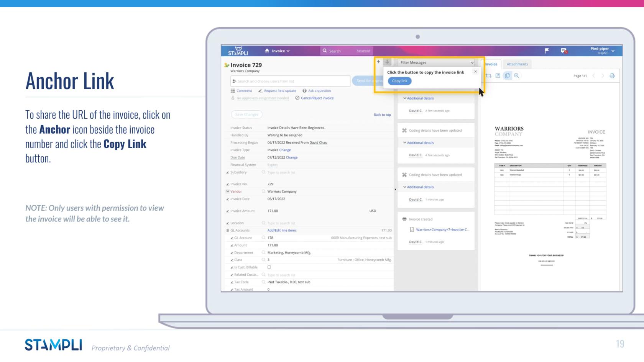This screenshot has width=644, height=362.
Task: Click the Anchor icon beside the invoice
Action: pos(387,62)
